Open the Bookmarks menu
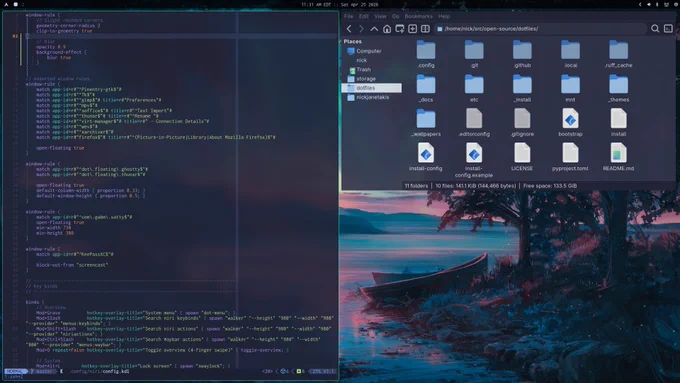 pos(418,16)
